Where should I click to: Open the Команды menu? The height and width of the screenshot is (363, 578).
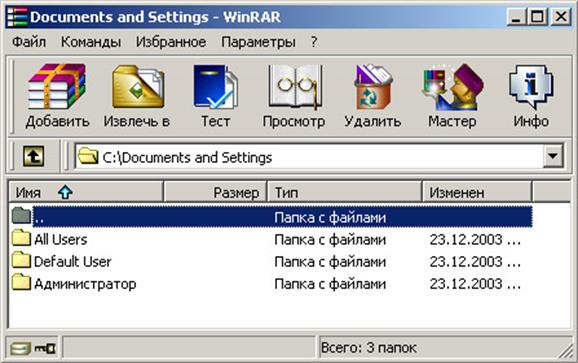tap(91, 42)
